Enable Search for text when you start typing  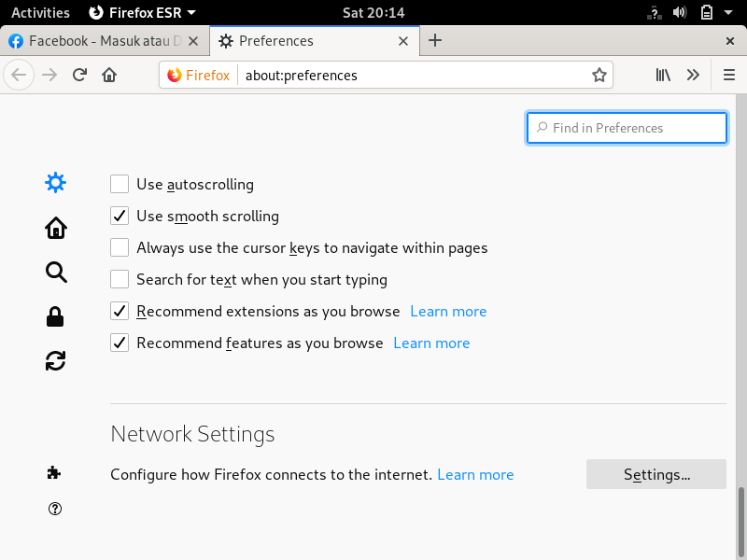point(119,279)
